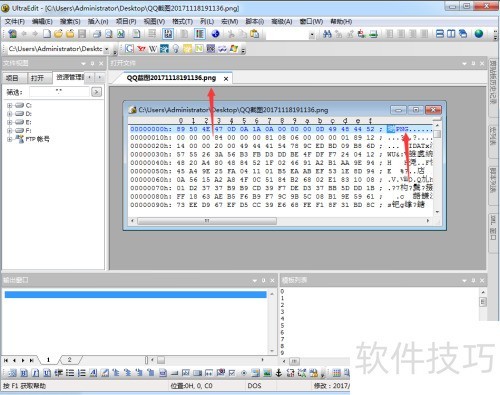Click the lightbulb icon in web toolbar

(176, 49)
